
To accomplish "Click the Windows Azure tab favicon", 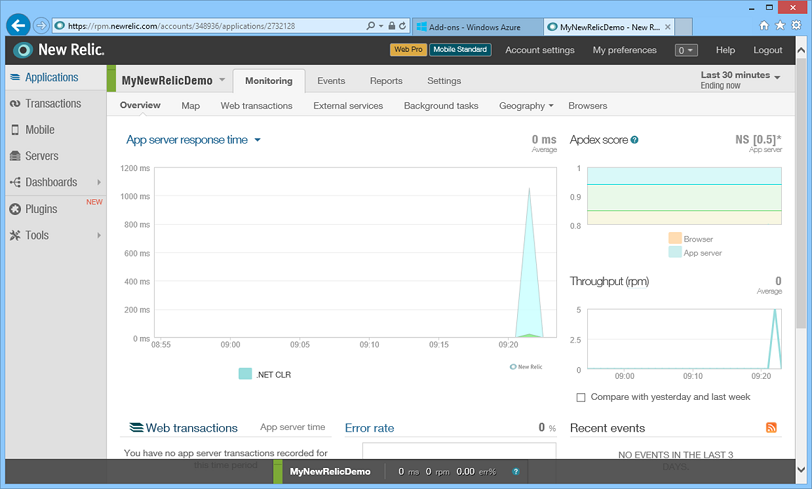I will tap(422, 27).
